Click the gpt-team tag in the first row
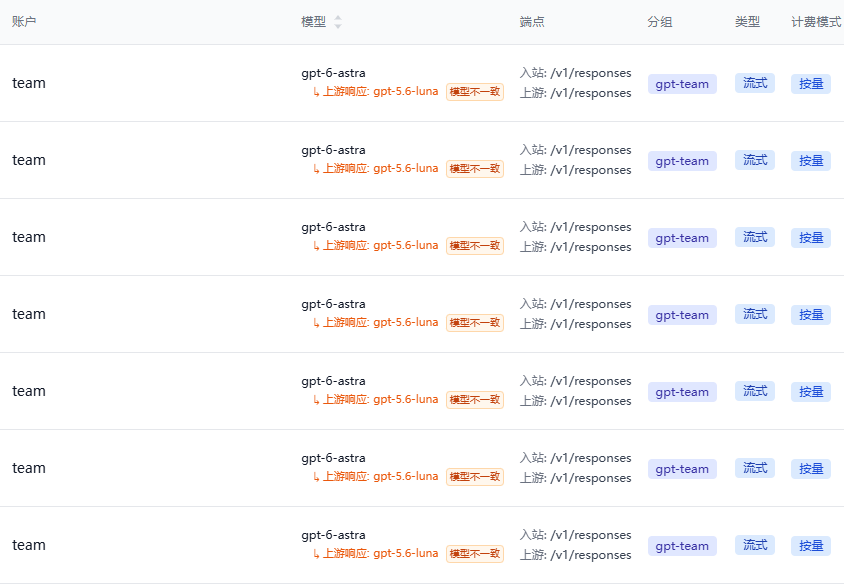Screen dimensions: 844x584 click(x=682, y=84)
